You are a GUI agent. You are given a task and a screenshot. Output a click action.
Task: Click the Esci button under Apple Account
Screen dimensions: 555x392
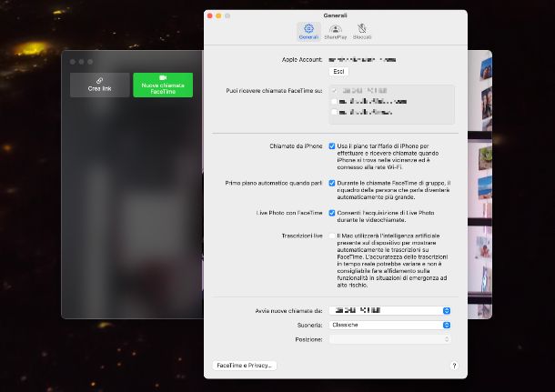click(x=338, y=72)
